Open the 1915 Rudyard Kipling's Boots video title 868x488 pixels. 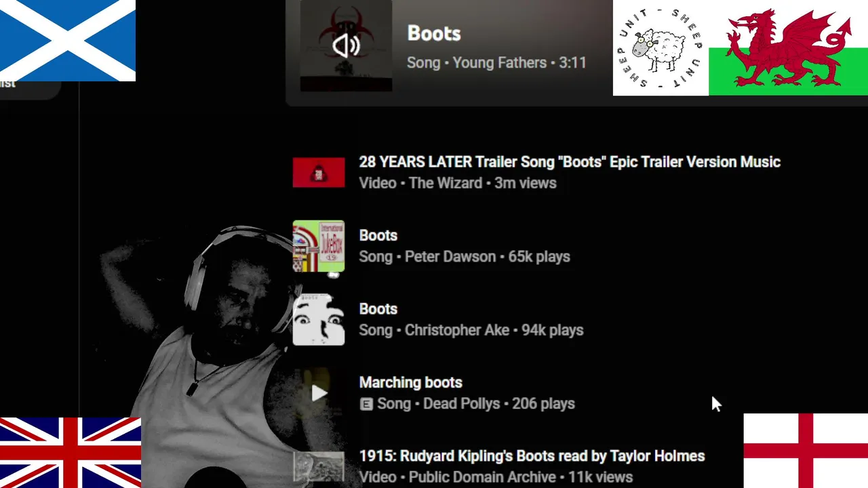[532, 456]
